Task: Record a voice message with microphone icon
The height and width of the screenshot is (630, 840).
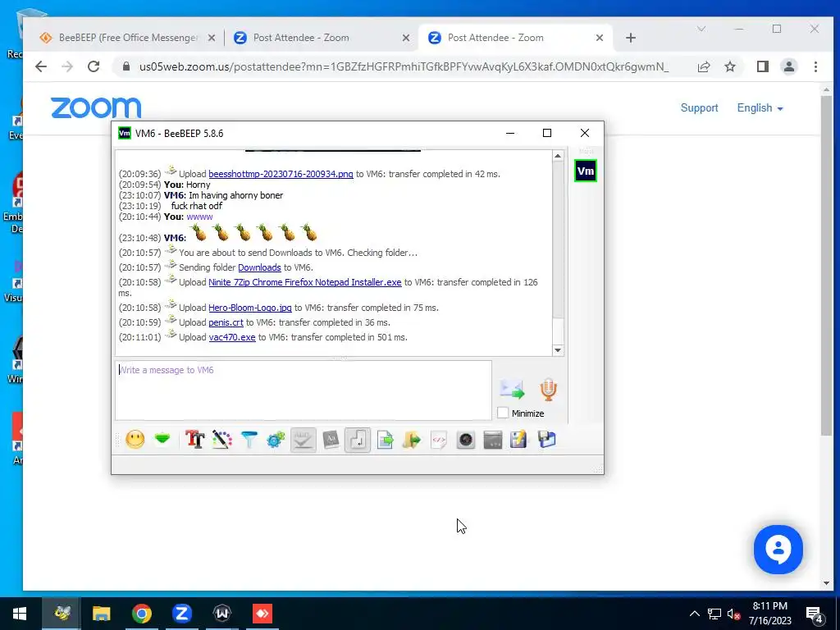Action: tap(548, 390)
